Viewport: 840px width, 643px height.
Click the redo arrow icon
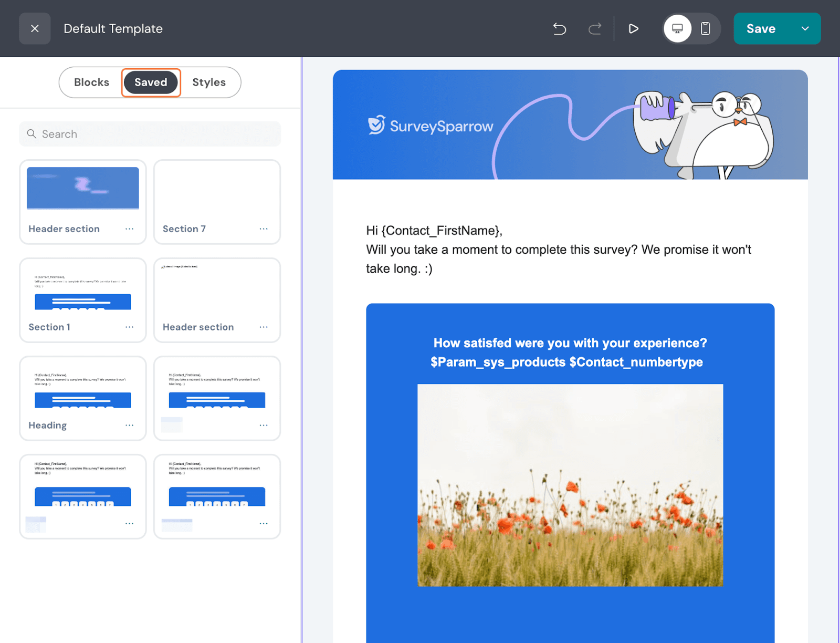pos(595,29)
